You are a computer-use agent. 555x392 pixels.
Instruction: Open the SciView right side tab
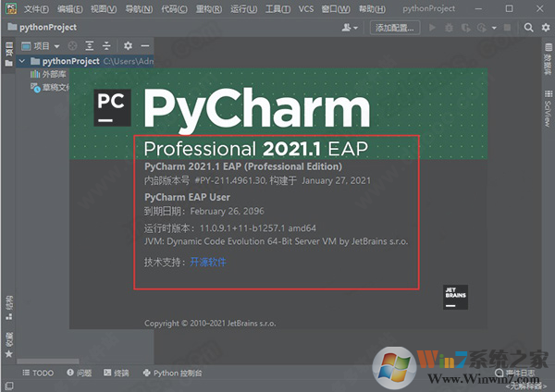click(548, 109)
